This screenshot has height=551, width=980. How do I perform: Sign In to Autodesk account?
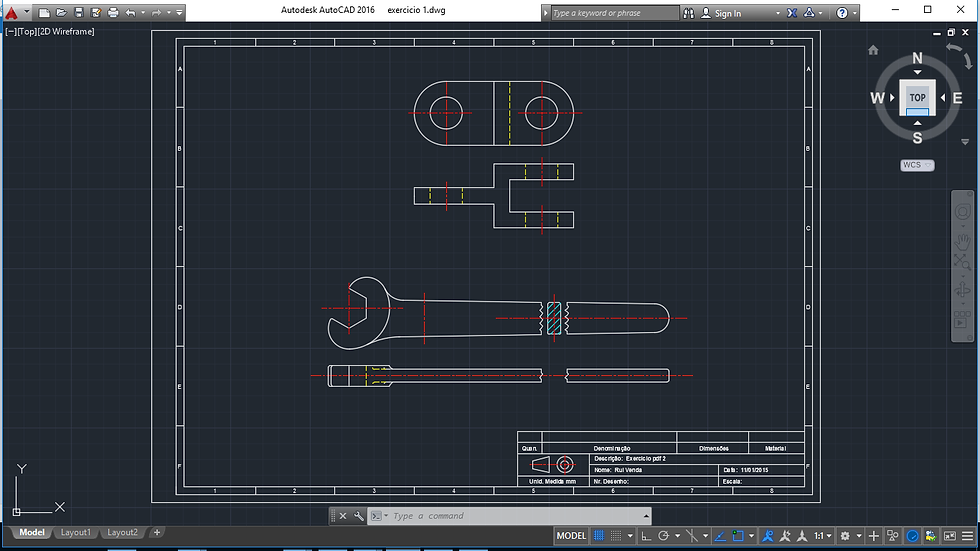coord(721,13)
